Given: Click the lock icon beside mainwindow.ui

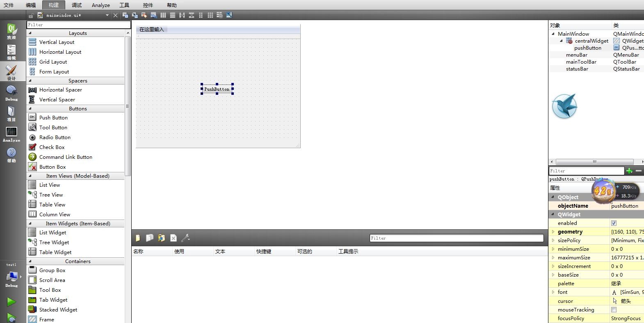Looking at the screenshot, I should [x=31, y=15].
